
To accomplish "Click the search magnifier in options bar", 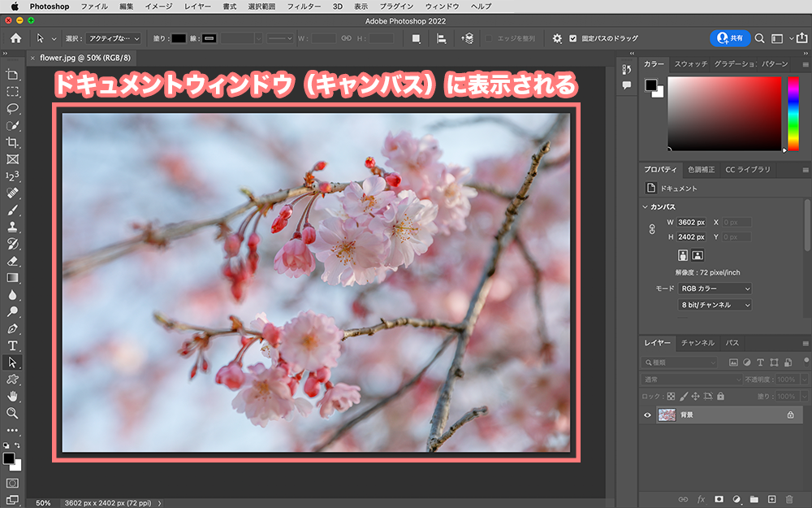I will point(760,38).
